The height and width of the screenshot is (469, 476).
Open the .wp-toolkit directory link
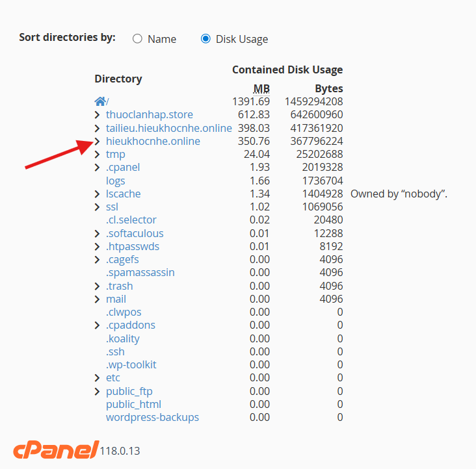[131, 364]
